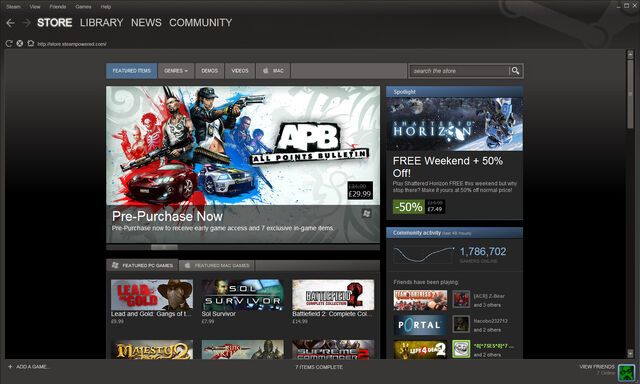This screenshot has height=384, width=640.
Task: Click the FREE Weekend + 50% Off heading
Action: [x=448, y=166]
